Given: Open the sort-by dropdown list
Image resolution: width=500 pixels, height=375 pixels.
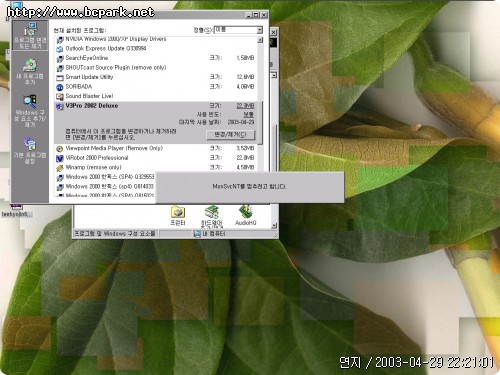Looking at the screenshot, I should coord(260,30).
